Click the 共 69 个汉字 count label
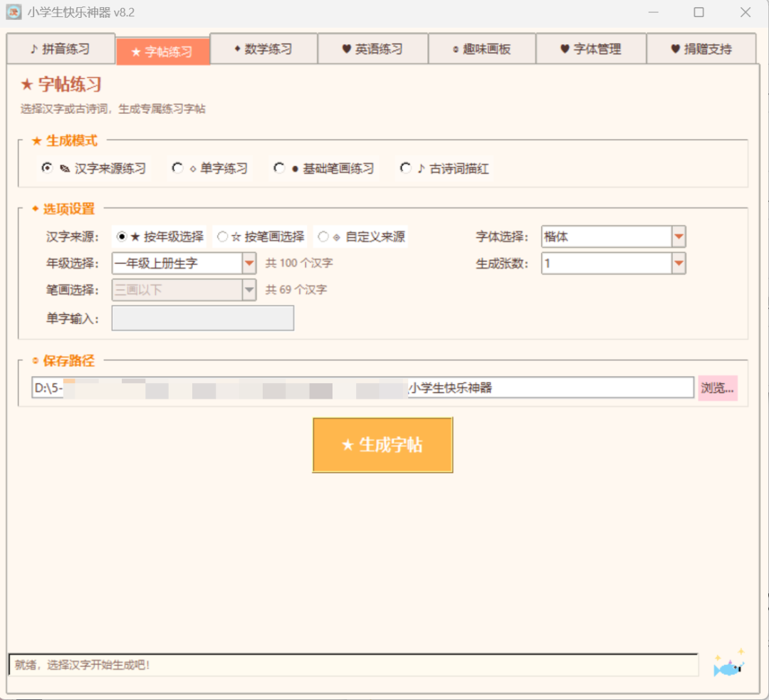769x700 pixels. [296, 290]
